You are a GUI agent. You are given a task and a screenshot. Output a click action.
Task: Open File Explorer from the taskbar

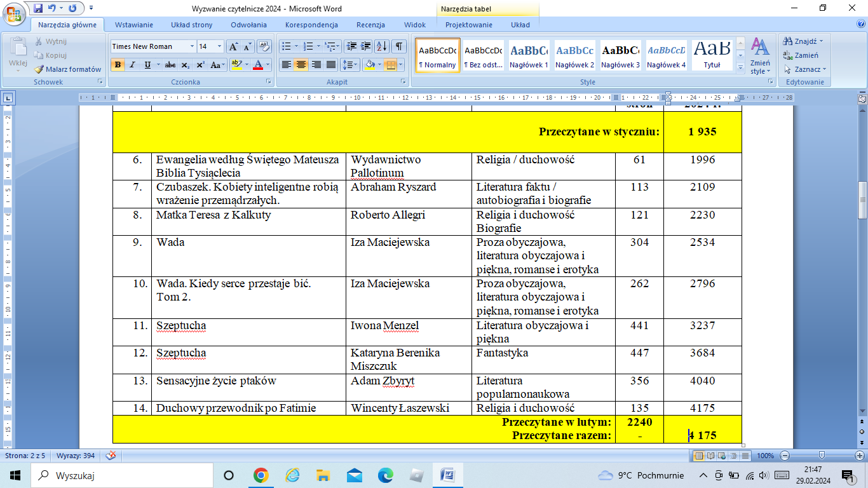click(x=323, y=475)
